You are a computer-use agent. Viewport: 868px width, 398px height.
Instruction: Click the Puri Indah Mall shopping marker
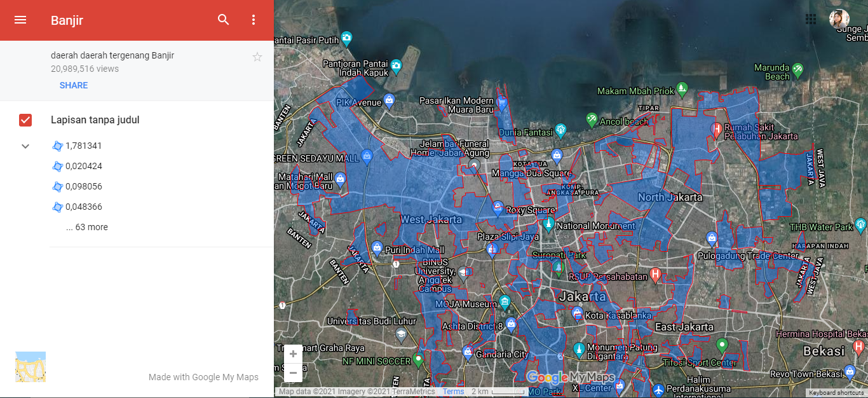pyautogui.click(x=377, y=247)
